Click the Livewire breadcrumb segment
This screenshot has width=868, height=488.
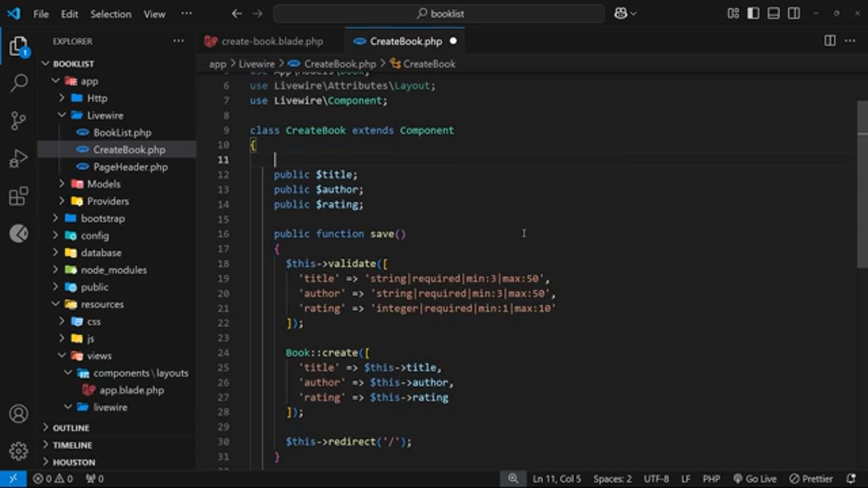[256, 64]
